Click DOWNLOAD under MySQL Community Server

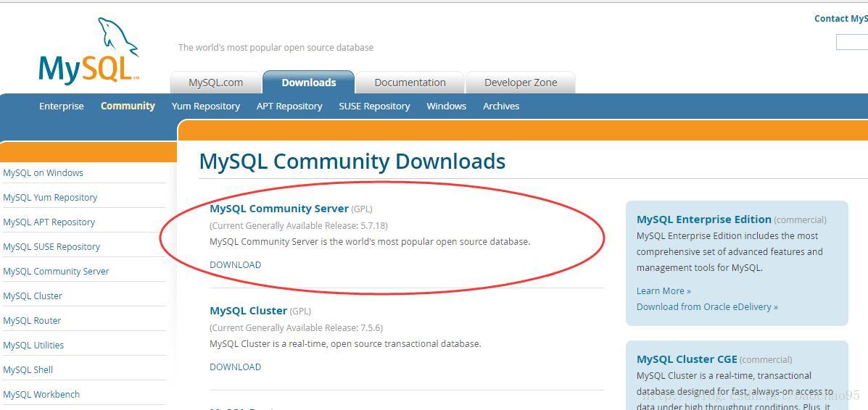(x=235, y=264)
